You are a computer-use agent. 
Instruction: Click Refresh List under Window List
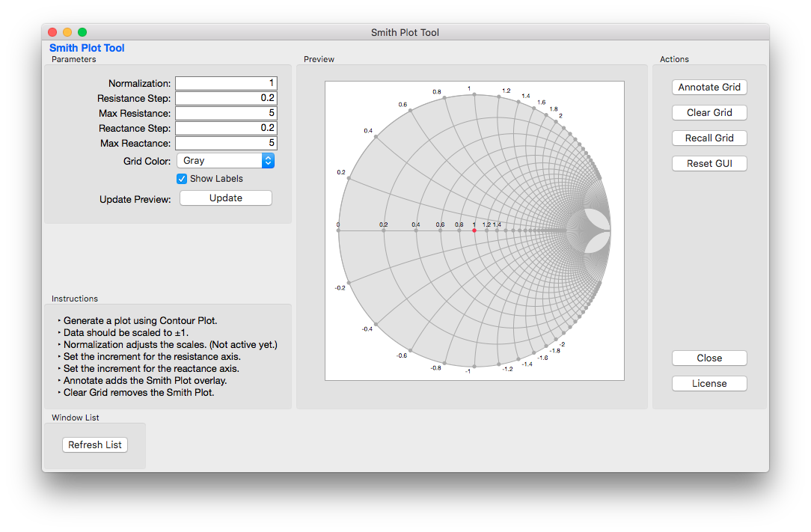coord(94,444)
